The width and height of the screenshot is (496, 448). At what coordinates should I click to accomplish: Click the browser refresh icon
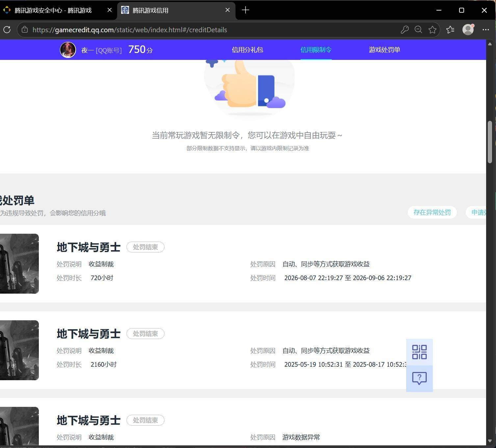pyautogui.click(x=7, y=30)
